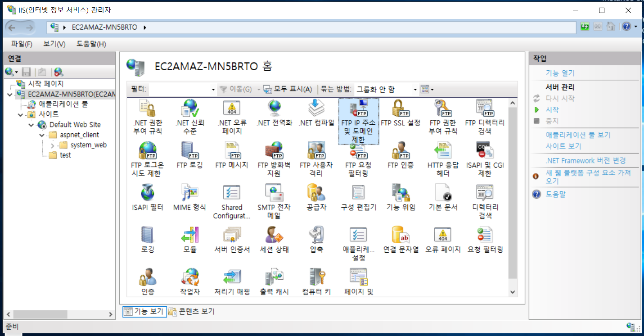Click 새 웹 플랫폼 구성 요소 가져오기

588,177
